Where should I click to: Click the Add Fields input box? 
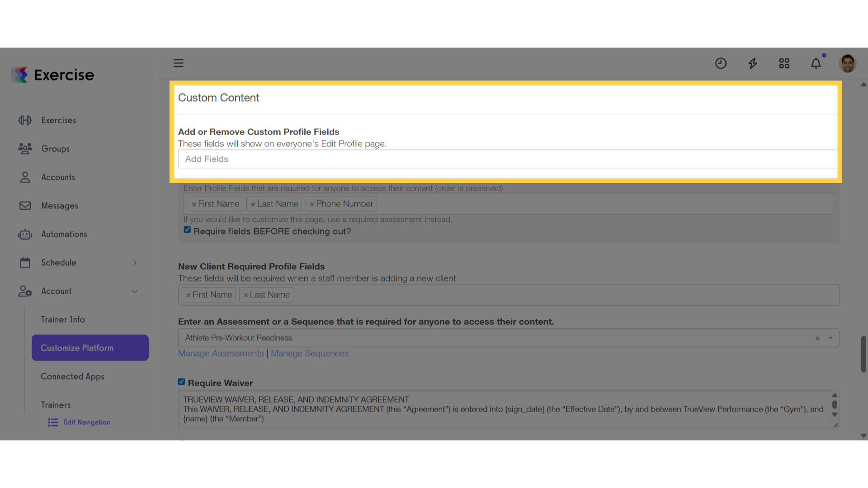[x=508, y=159]
